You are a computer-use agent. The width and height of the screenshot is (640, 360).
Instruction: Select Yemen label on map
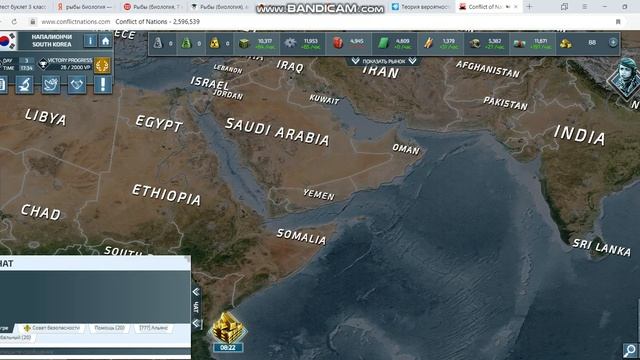[x=319, y=195]
